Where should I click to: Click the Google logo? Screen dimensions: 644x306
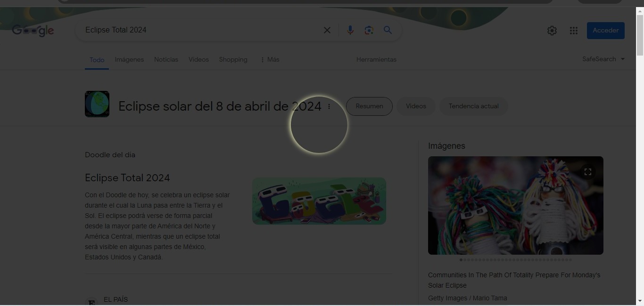[x=33, y=31]
